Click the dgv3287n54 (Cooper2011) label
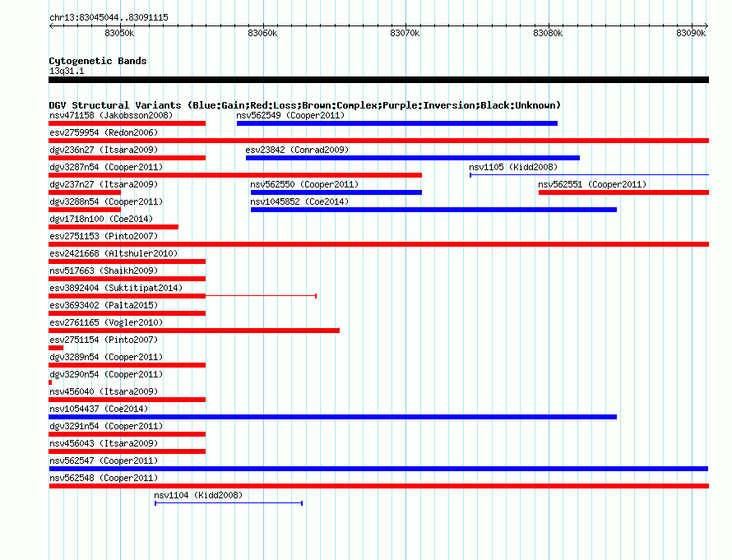 (x=106, y=167)
